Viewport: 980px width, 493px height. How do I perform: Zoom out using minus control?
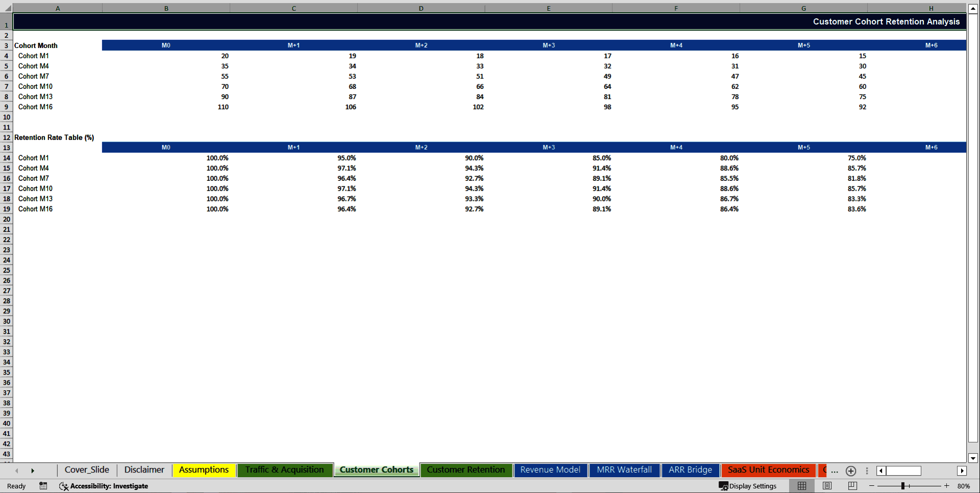click(872, 486)
